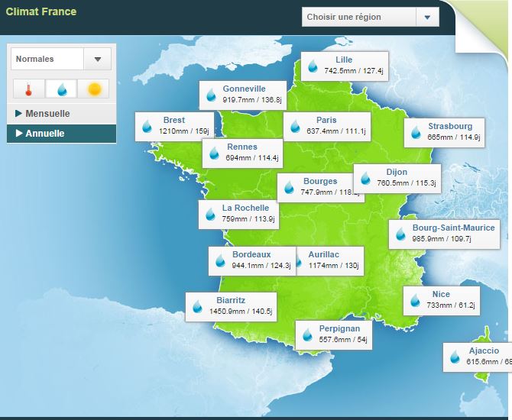The image size is (512, 420).
Task: Select the precipitation raindrop icon
Action: click(x=61, y=89)
